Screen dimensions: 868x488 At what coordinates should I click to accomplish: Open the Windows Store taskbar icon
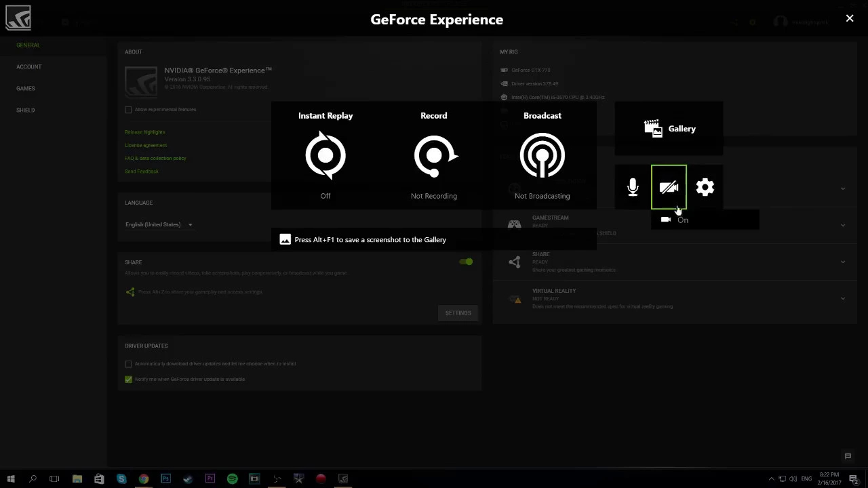pos(99,479)
